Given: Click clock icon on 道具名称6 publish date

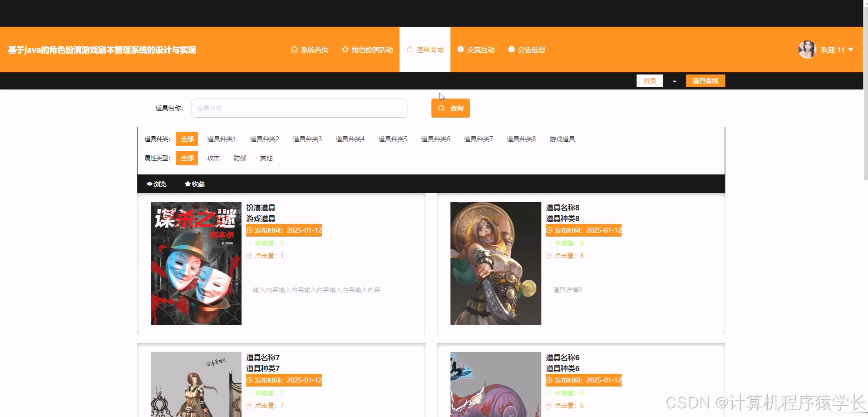Looking at the screenshot, I should click(549, 380).
